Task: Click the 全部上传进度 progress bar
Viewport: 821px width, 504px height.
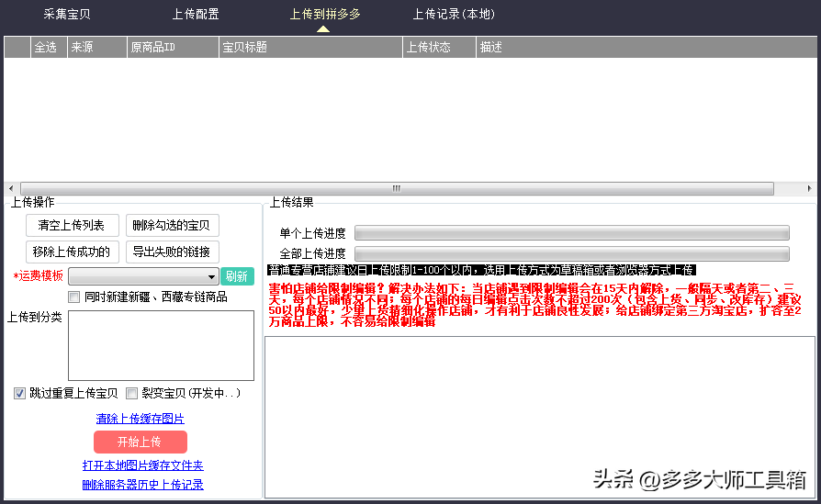Action: [x=572, y=253]
